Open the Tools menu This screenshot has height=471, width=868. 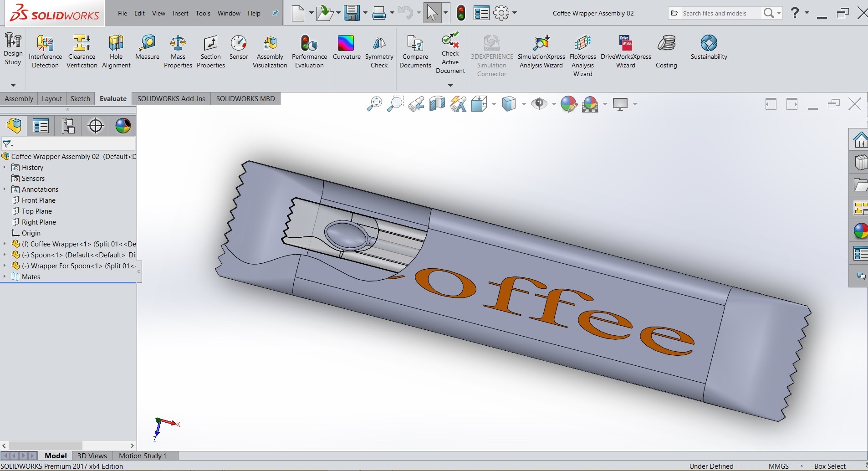click(x=203, y=13)
